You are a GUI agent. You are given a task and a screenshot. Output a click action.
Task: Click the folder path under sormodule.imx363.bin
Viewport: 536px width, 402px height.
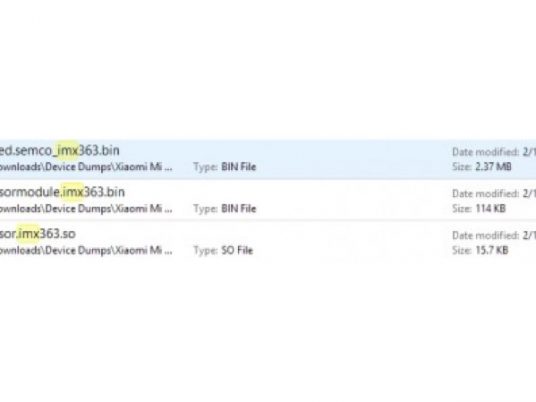(x=86, y=209)
